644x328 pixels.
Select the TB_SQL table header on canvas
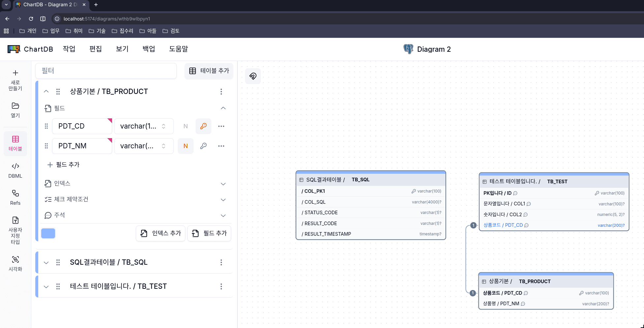(371, 180)
